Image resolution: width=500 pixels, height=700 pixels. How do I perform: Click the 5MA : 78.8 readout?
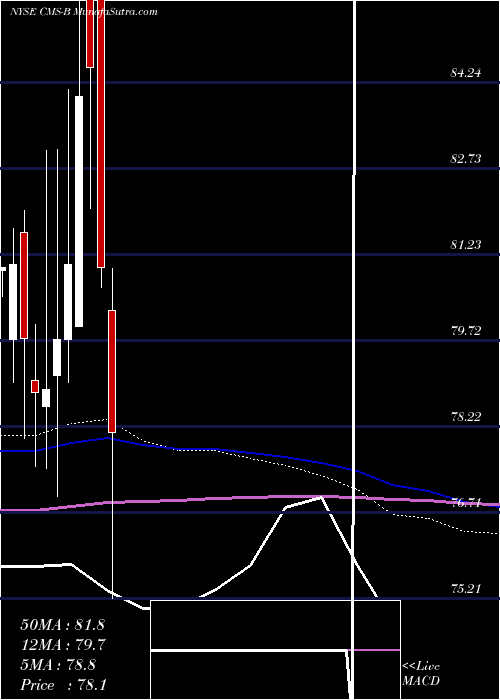(x=58, y=665)
